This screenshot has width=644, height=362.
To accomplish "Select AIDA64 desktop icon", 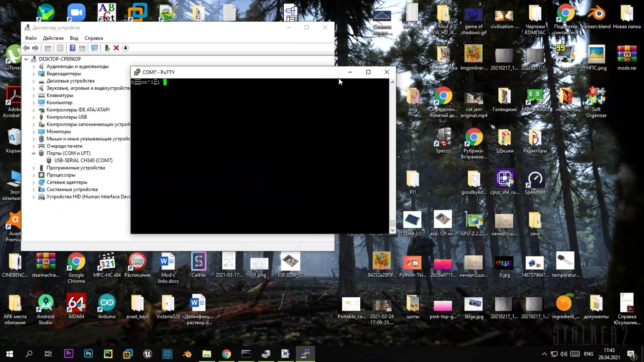I will 76,307.
